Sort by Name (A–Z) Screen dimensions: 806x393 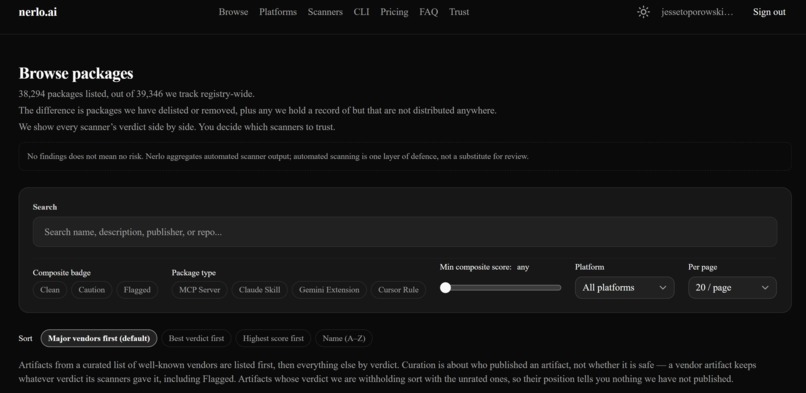[344, 339]
